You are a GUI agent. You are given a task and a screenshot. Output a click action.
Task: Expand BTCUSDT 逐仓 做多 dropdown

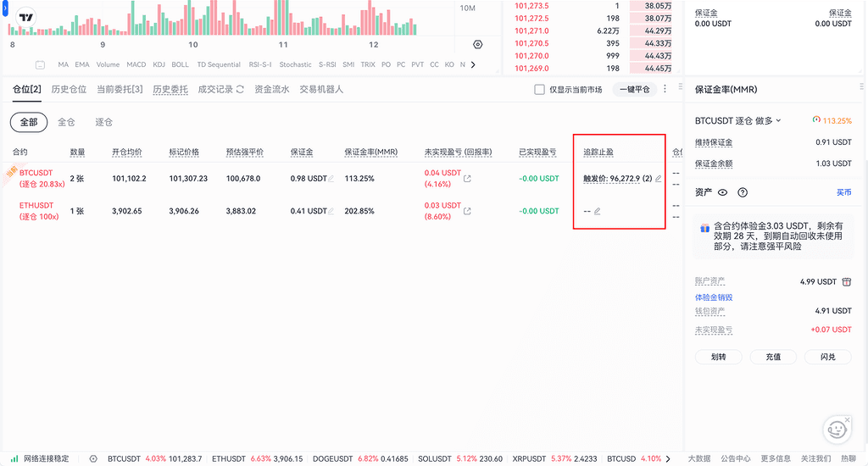779,121
